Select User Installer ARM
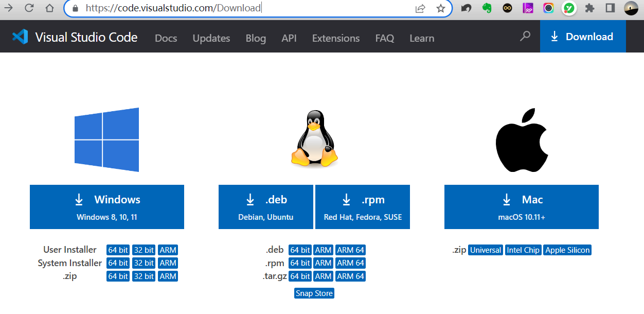 point(168,250)
